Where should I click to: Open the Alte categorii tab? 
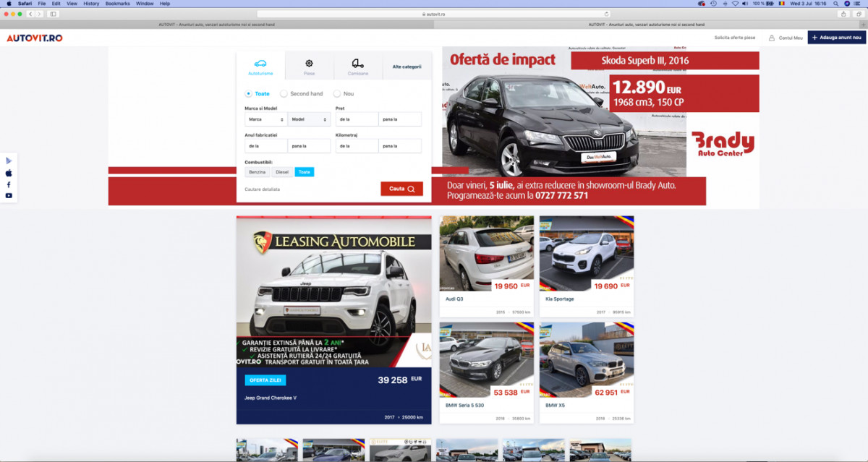407,67
